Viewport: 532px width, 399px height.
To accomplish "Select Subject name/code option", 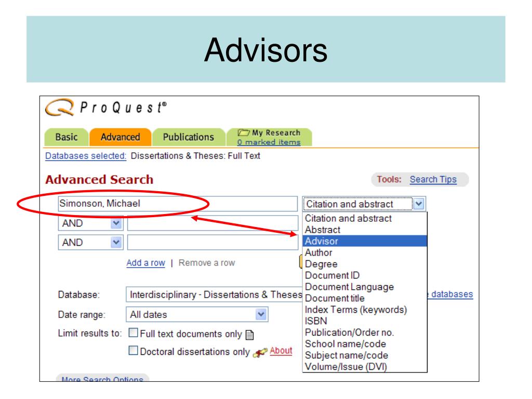I will 364,355.
